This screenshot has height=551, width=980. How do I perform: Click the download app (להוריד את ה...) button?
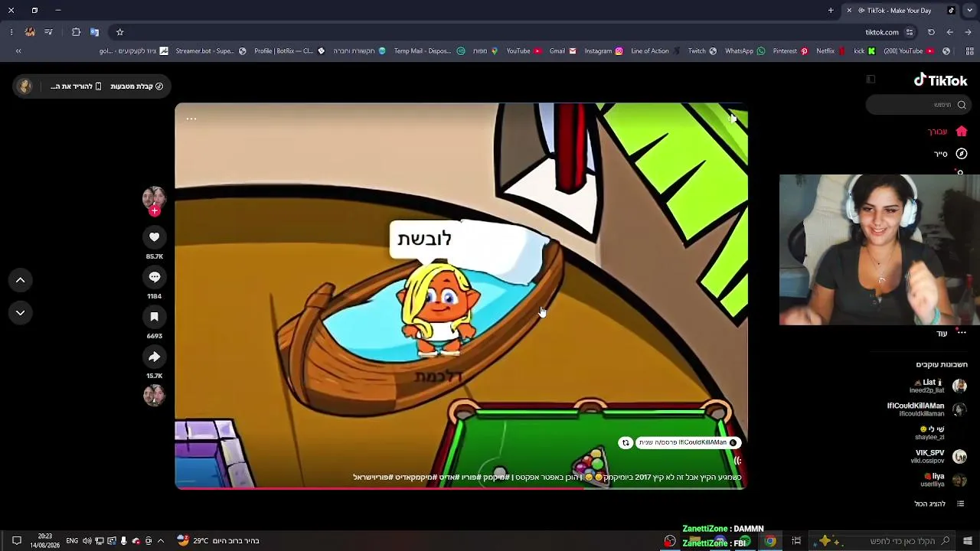coord(76,86)
